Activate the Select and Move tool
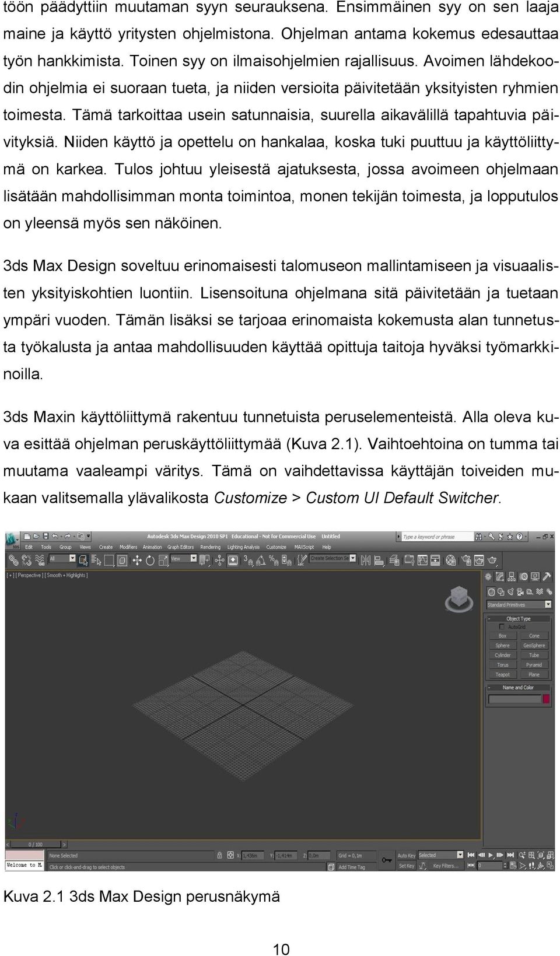The height and width of the screenshot is (956, 560). [136, 561]
